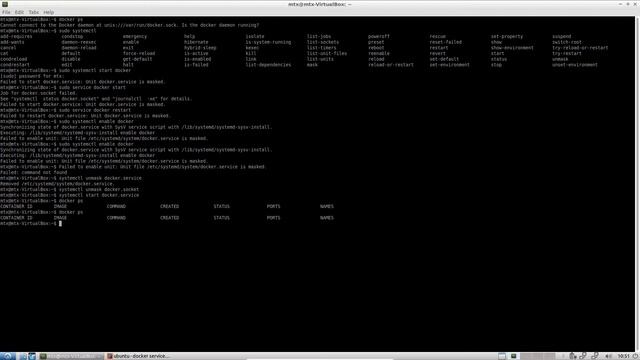
Task: Click "try-reload-or-restart" completion text
Action: pos(580,48)
